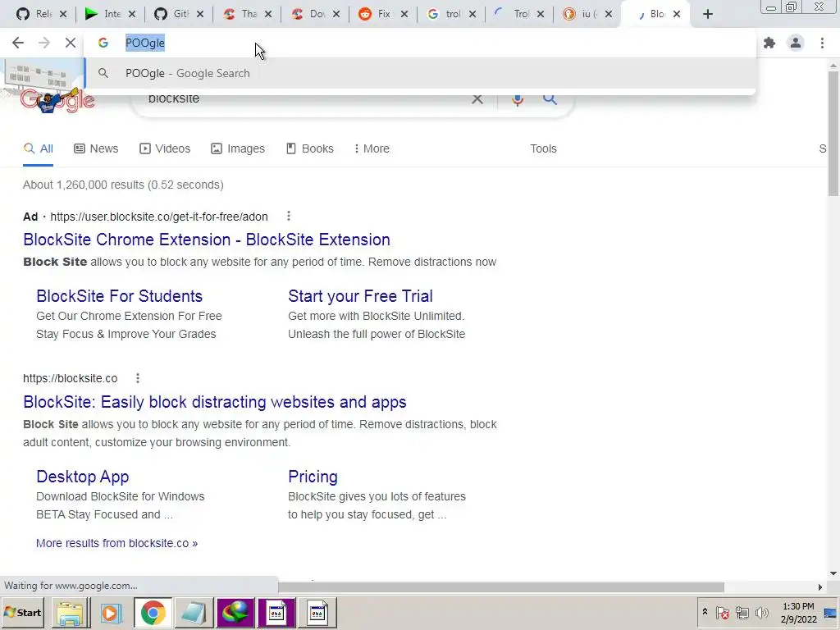Click the taskbar clock showing 1:30 PM
The image size is (840, 630).
click(x=798, y=613)
